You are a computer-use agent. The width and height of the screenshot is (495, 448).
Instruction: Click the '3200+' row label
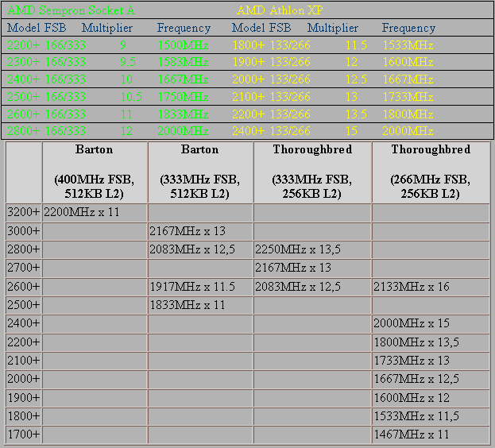pos(24,212)
